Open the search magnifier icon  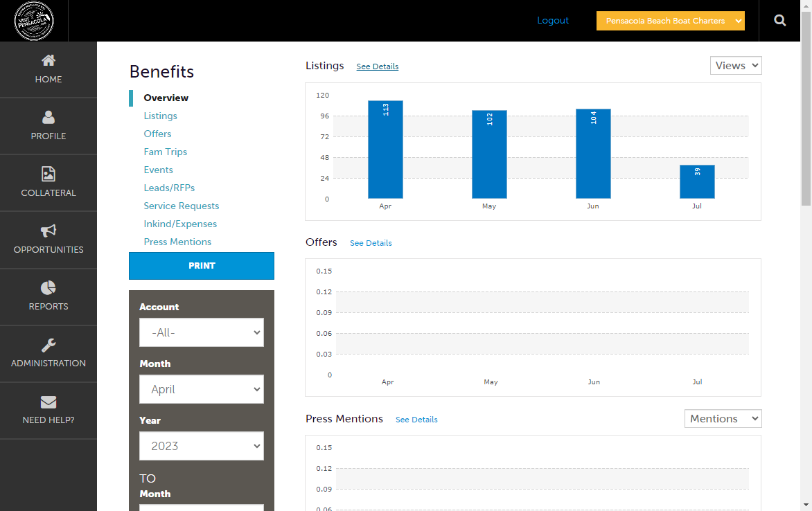tap(780, 20)
